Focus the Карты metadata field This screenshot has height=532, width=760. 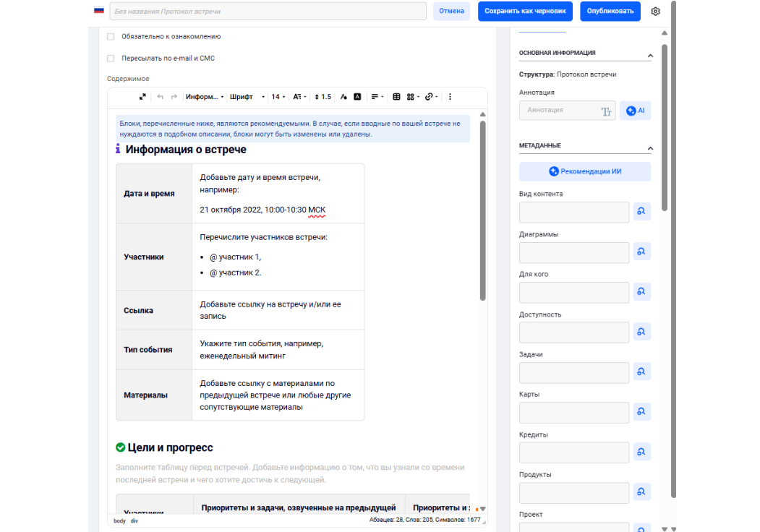(574, 412)
